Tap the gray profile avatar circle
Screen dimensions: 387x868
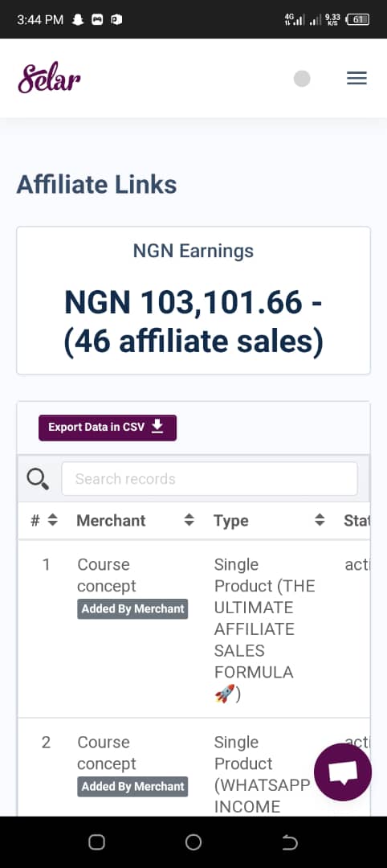pyautogui.click(x=302, y=79)
